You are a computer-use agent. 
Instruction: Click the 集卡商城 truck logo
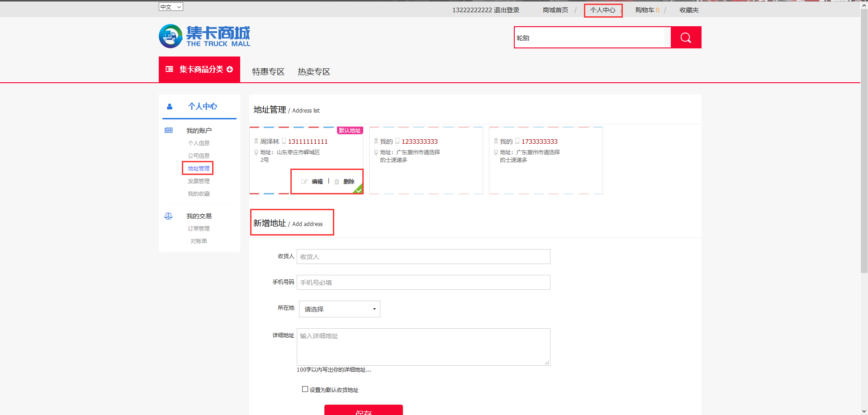pos(204,36)
